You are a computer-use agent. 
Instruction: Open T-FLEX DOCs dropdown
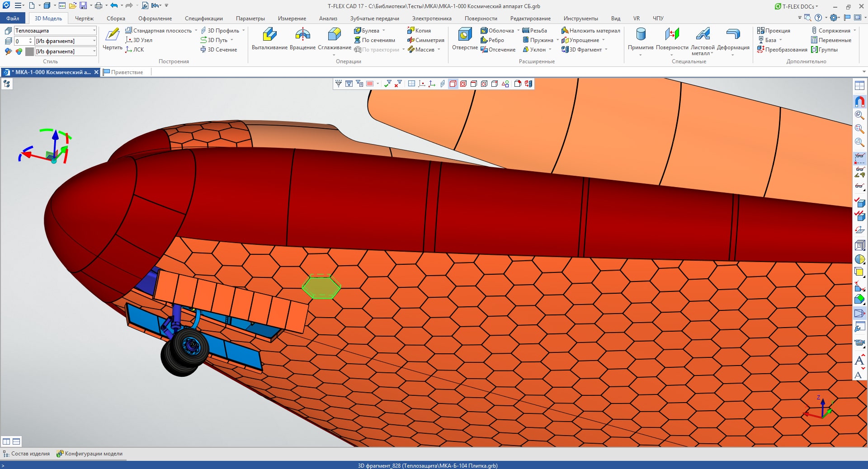click(797, 6)
